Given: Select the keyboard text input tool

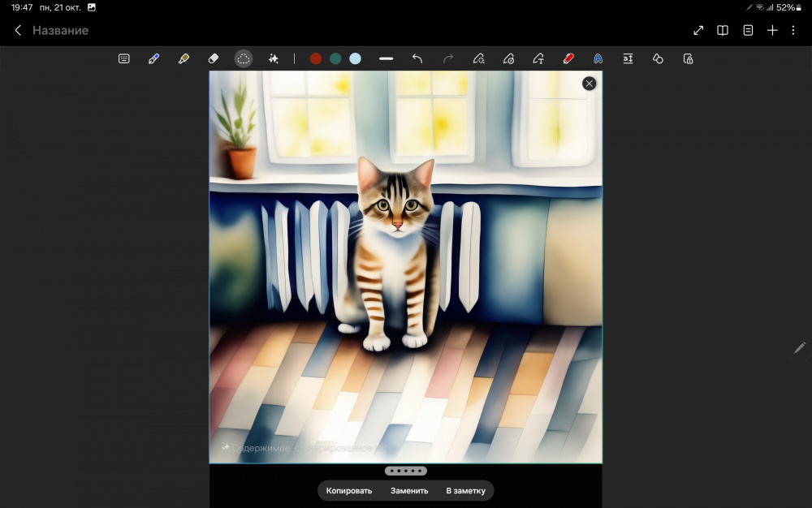Looking at the screenshot, I should point(124,58).
